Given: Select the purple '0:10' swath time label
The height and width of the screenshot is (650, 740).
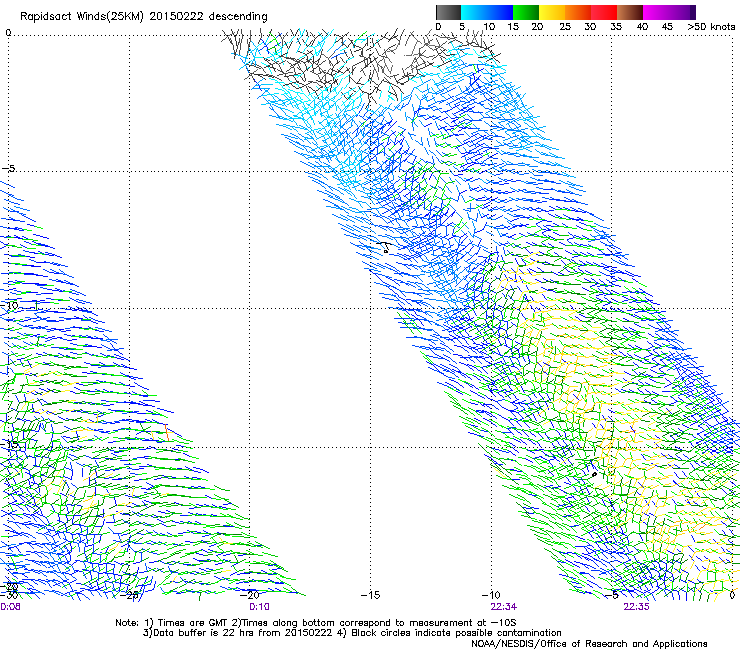Looking at the screenshot, I should [x=259, y=607].
